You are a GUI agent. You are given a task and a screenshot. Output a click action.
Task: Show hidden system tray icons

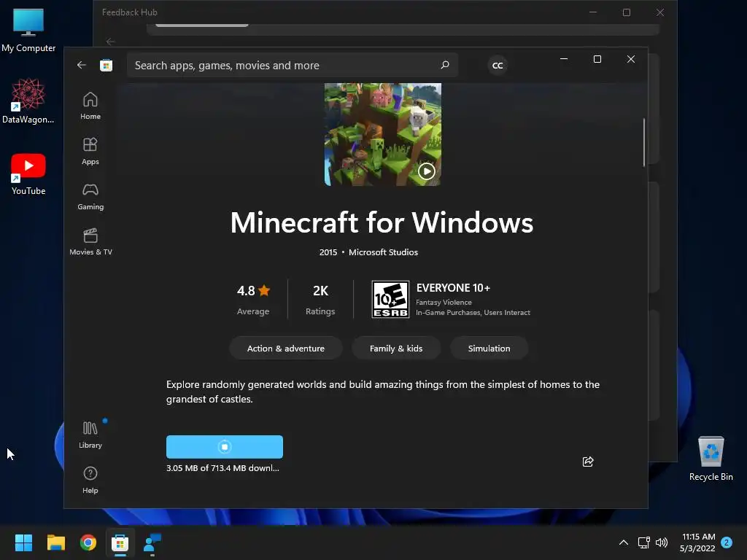coord(623,542)
